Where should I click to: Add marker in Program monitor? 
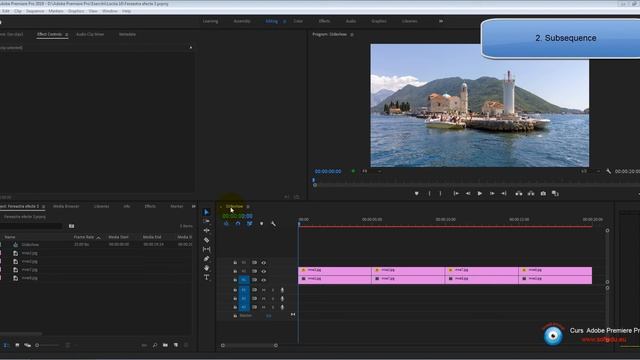pos(416,193)
